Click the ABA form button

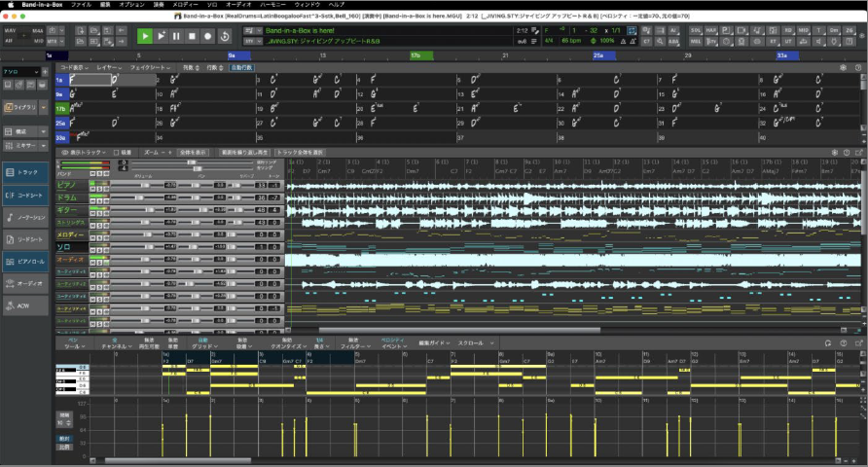[x=673, y=42]
